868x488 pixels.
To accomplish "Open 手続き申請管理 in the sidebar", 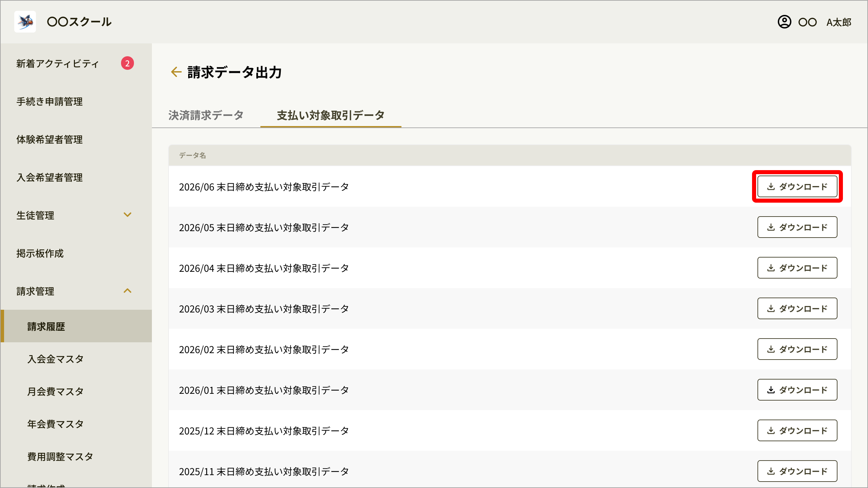I will [50, 101].
